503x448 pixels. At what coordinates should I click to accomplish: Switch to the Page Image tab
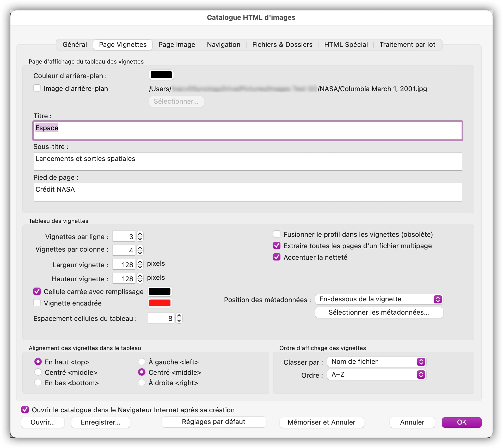177,45
